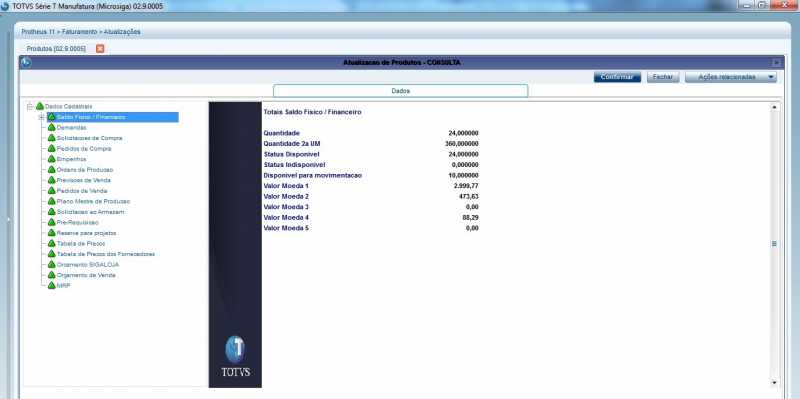Image resolution: width=800 pixels, height=399 pixels.
Task: Click the down arrow of the vertical scrollbar
Action: [774, 382]
